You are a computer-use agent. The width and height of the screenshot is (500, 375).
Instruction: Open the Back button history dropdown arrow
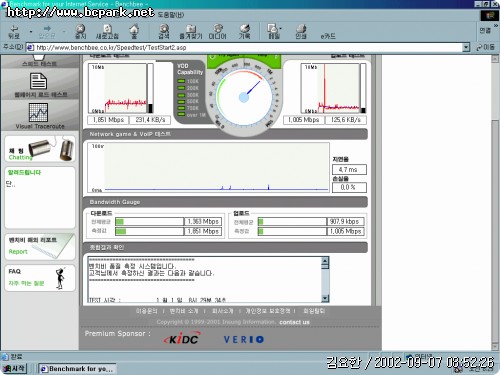click(31, 32)
